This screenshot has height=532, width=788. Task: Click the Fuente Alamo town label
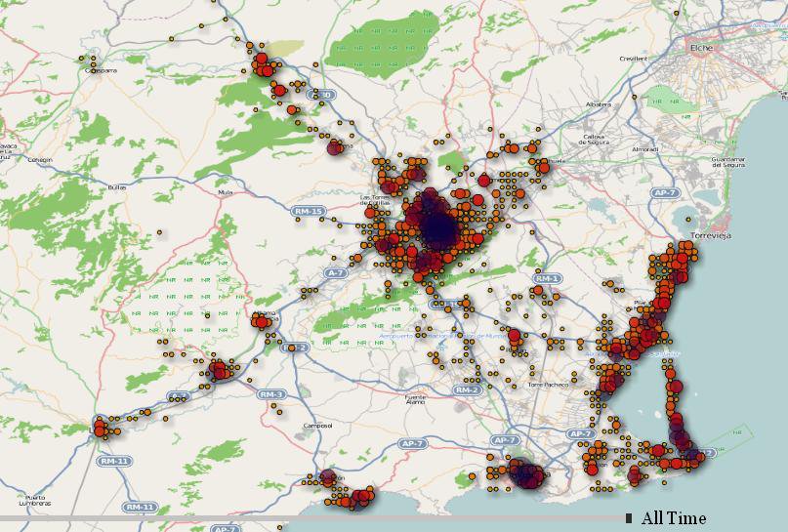pyautogui.click(x=416, y=400)
